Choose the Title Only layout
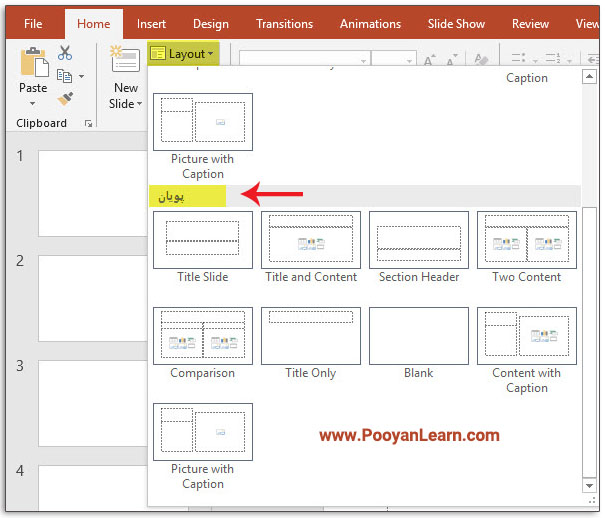 pos(311,344)
